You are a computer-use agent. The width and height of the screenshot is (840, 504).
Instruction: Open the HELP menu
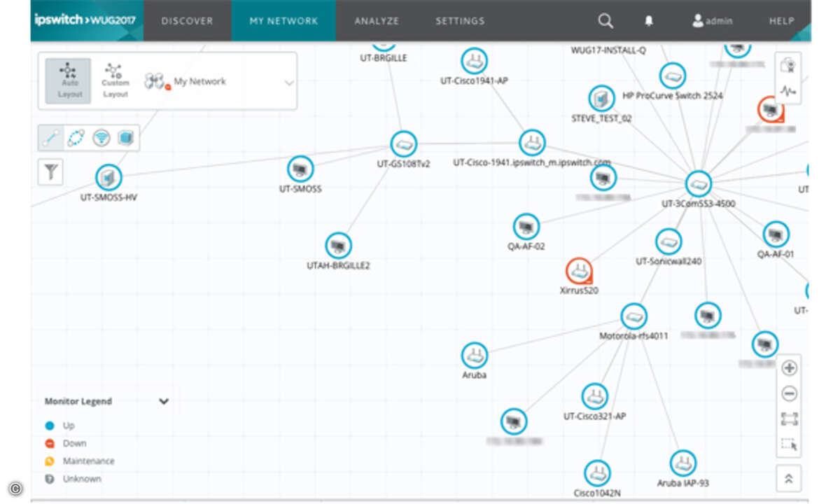point(782,21)
